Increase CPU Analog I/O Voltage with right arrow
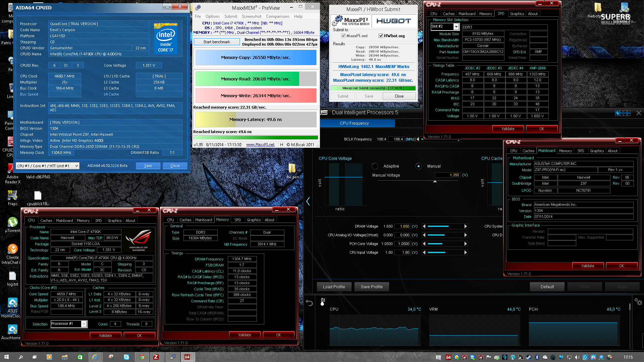644x362 pixels. pyautogui.click(x=466, y=235)
